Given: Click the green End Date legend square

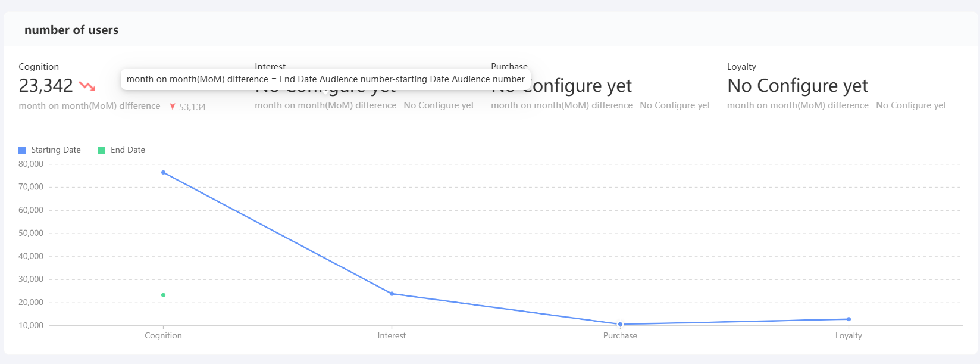Looking at the screenshot, I should pyautogui.click(x=102, y=150).
